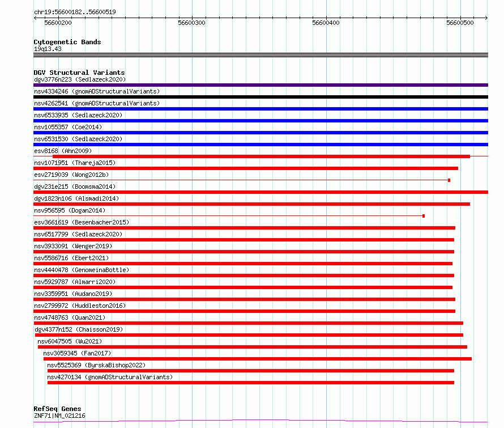Open variant nsv4748763 (Quan2021) label
This screenshot has width=504, height=428.
(70, 317)
